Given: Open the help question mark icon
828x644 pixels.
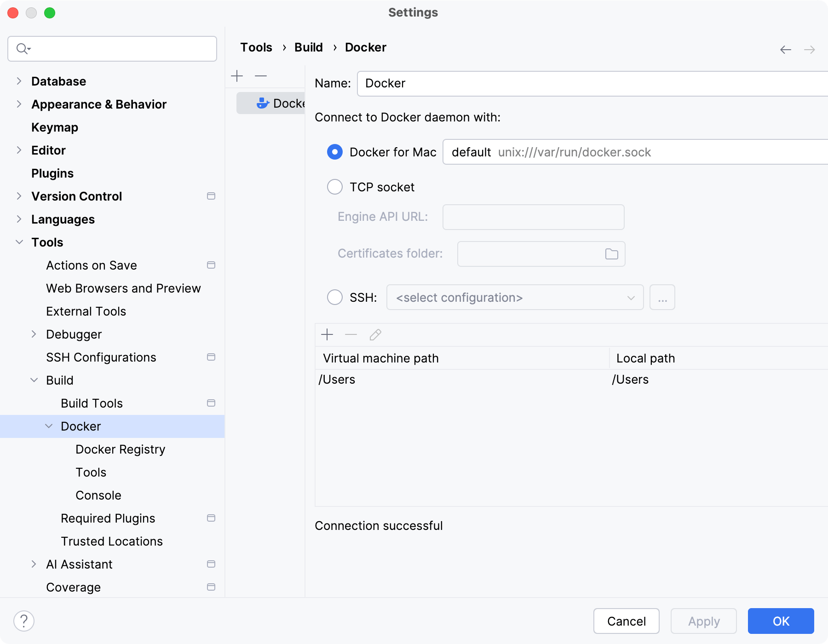Looking at the screenshot, I should click(23, 621).
